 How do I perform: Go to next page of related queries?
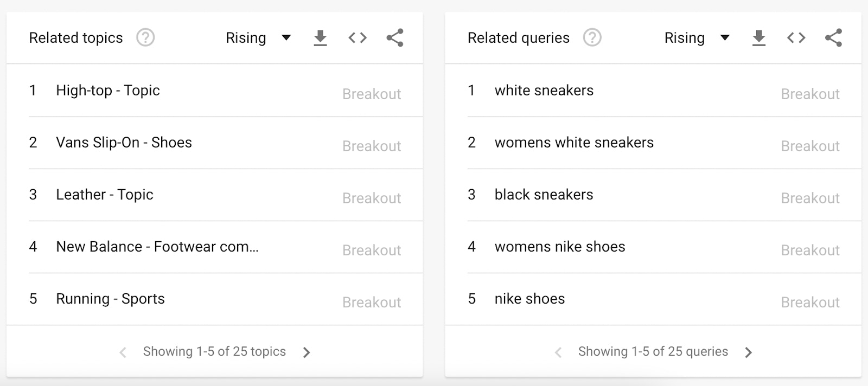[x=749, y=351]
